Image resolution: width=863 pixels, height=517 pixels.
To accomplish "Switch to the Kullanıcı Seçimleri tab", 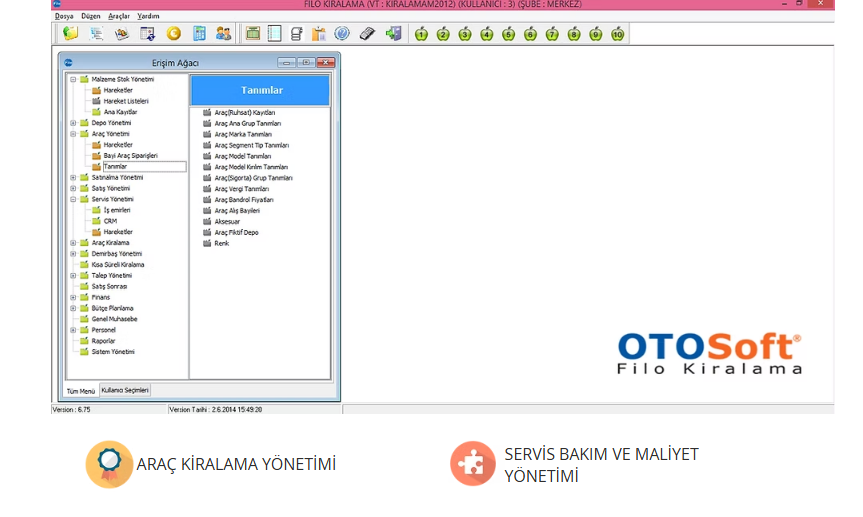I will (125, 390).
